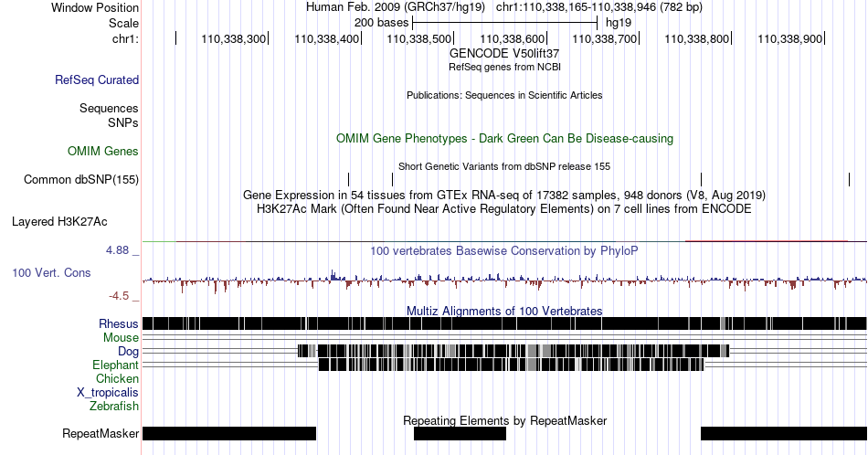Click the OMIM Gene Phenotypes green title

click(504, 138)
